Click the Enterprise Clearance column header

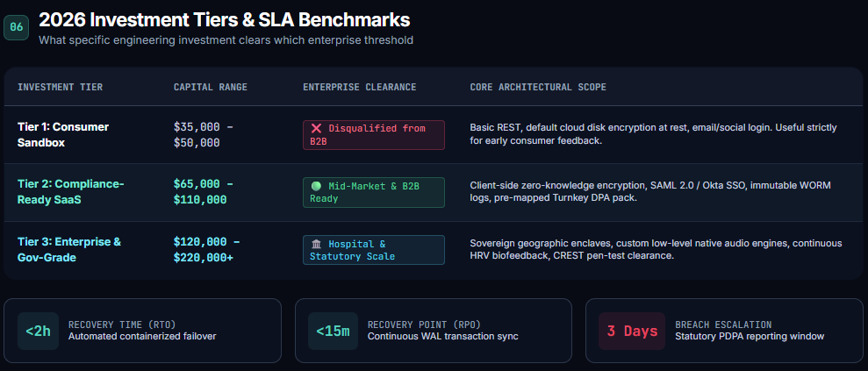coord(359,88)
